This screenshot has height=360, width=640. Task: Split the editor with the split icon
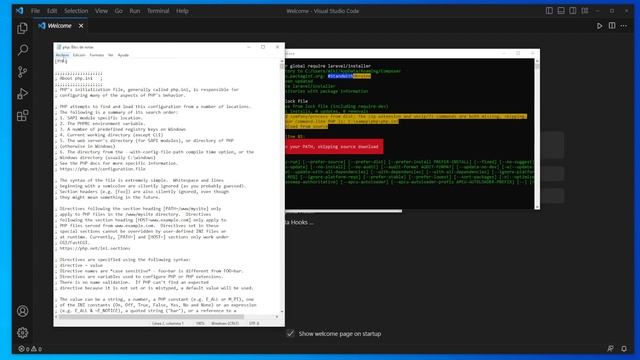pos(612,26)
